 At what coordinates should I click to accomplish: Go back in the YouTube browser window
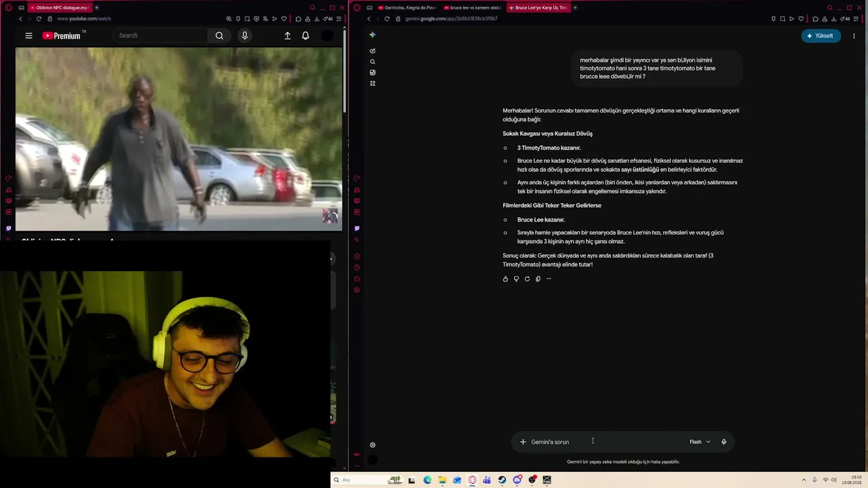tap(21, 19)
